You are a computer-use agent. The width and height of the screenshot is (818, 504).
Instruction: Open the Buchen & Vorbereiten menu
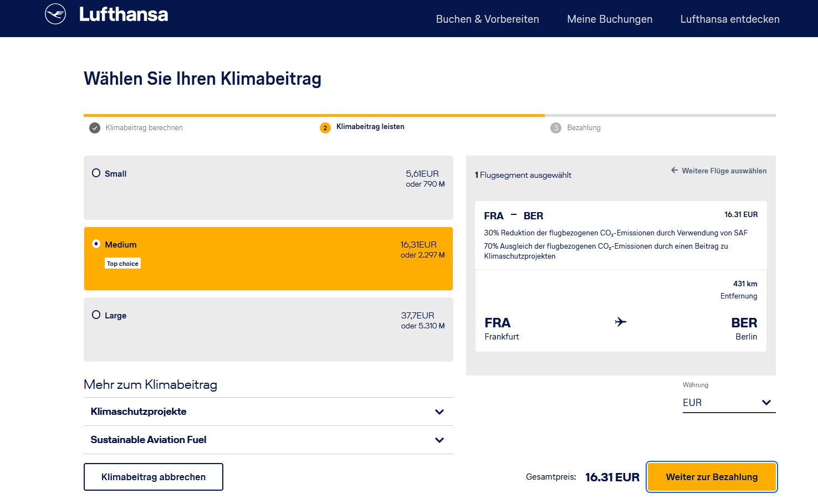[487, 19]
